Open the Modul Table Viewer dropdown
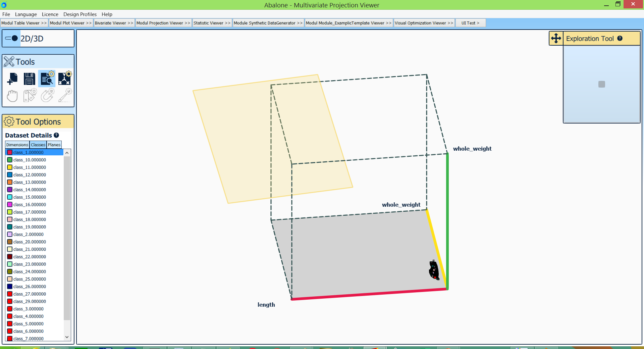 coord(24,23)
